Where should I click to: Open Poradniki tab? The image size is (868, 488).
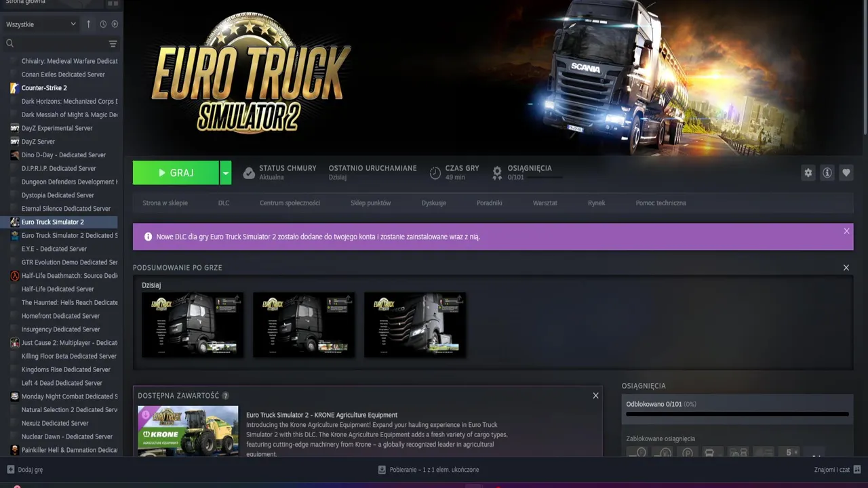[489, 203]
